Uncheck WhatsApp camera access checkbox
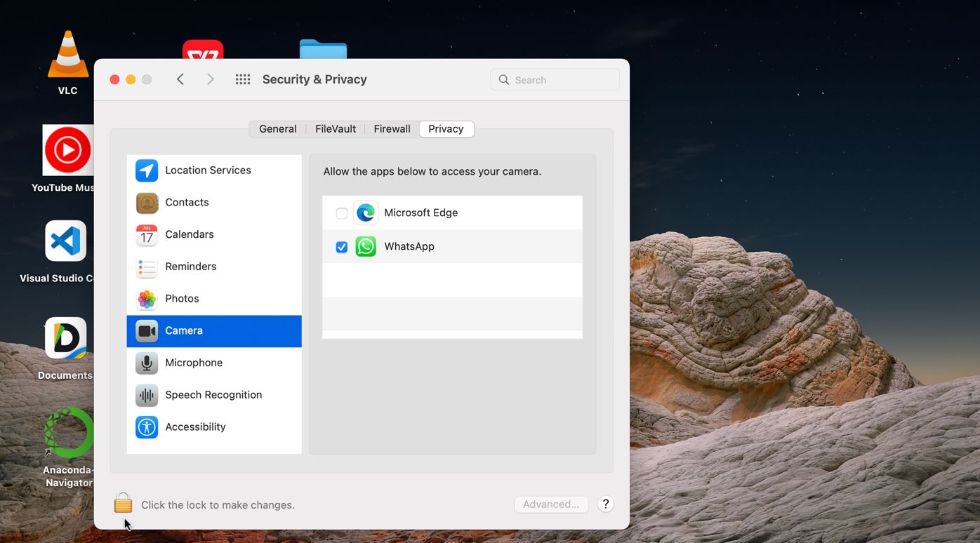This screenshot has height=543, width=980. tap(342, 247)
